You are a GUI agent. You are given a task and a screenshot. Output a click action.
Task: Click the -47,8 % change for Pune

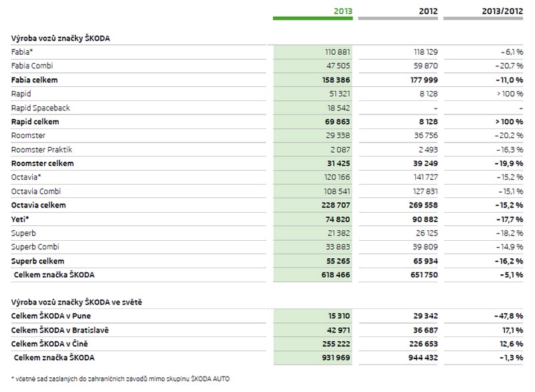[509, 316]
